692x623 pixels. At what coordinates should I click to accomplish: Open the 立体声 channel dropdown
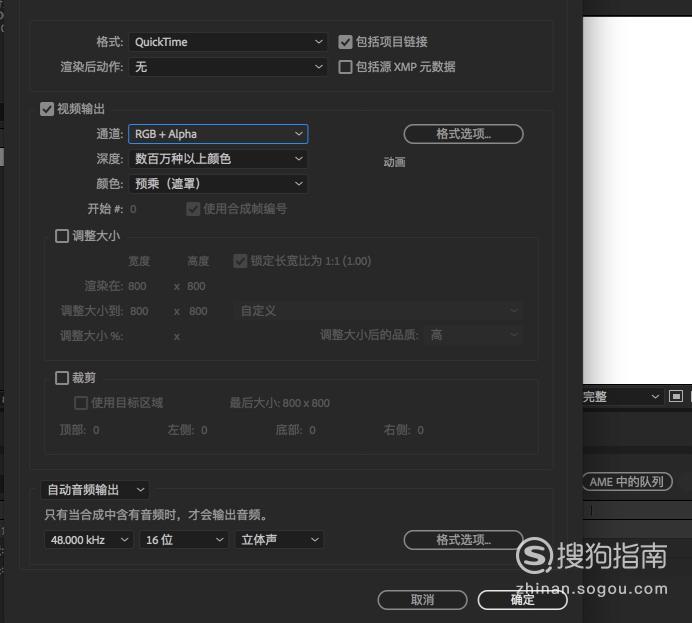tap(279, 540)
